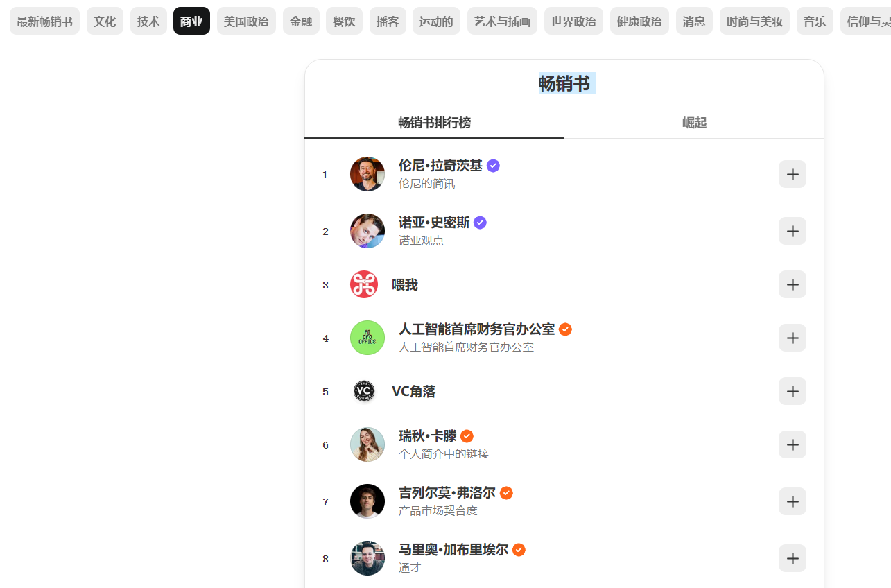Select the 运动的 category chip
Screen dimensions: 891x588
click(x=436, y=21)
